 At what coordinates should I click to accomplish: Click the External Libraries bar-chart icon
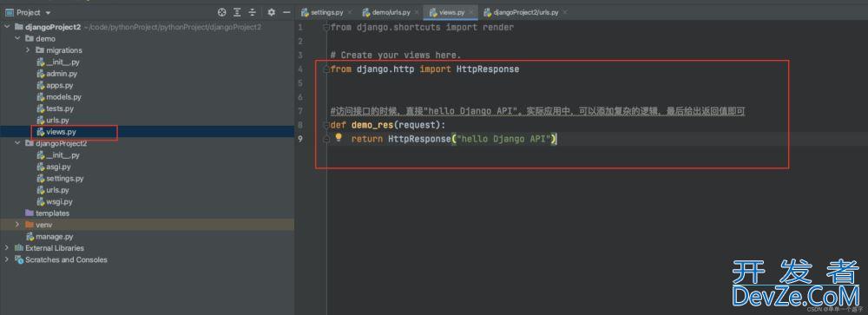point(19,248)
